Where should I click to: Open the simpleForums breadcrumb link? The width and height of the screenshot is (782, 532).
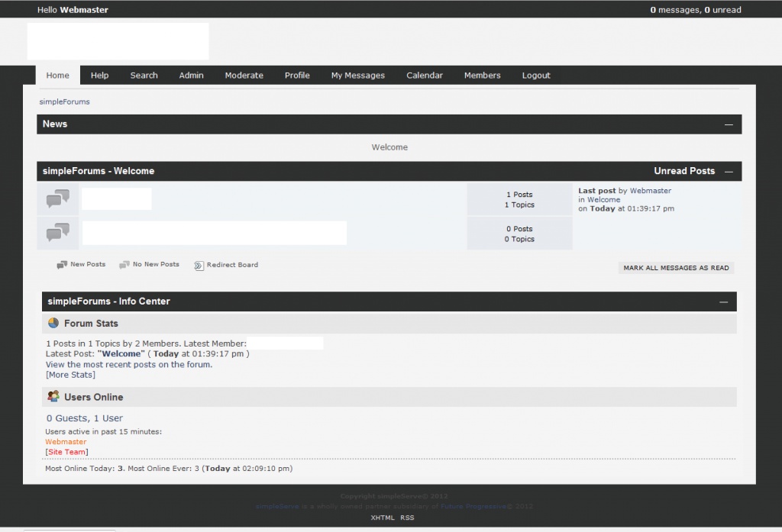point(64,102)
